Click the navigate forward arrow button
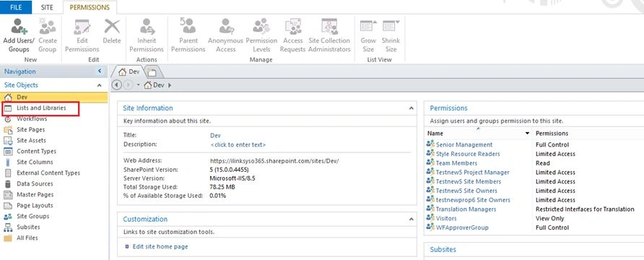 [128, 85]
